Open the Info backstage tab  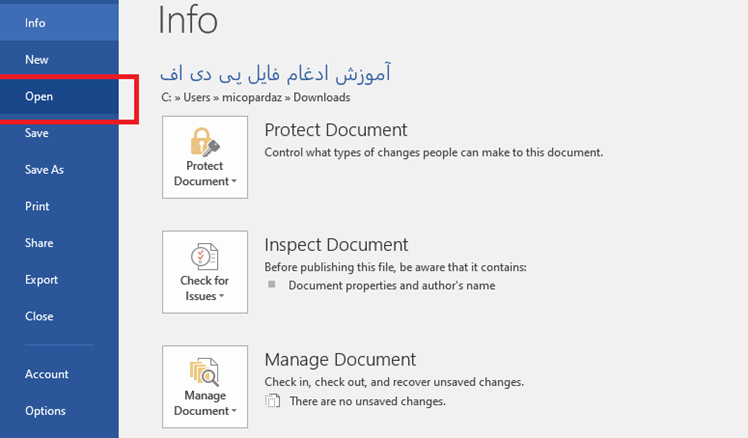pyautogui.click(x=59, y=22)
